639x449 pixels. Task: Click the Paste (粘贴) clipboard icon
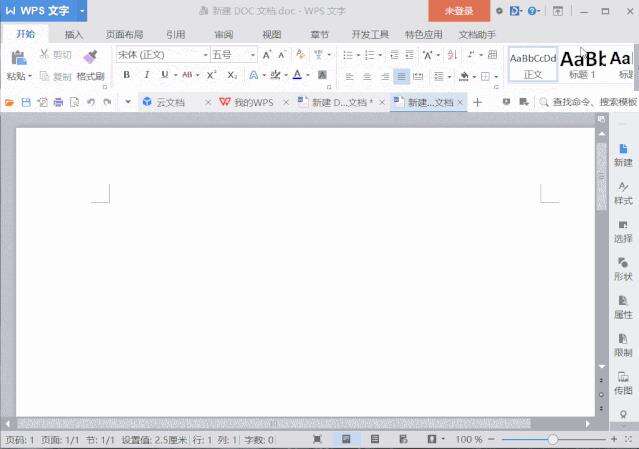coord(18,58)
